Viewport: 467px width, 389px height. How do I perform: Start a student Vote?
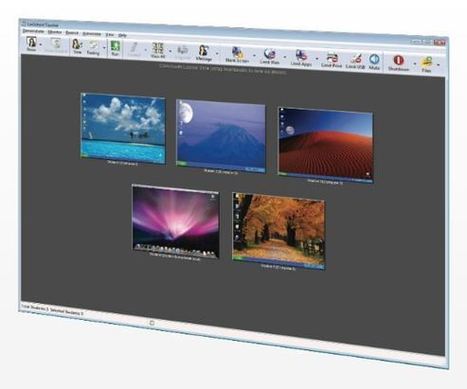(77, 47)
